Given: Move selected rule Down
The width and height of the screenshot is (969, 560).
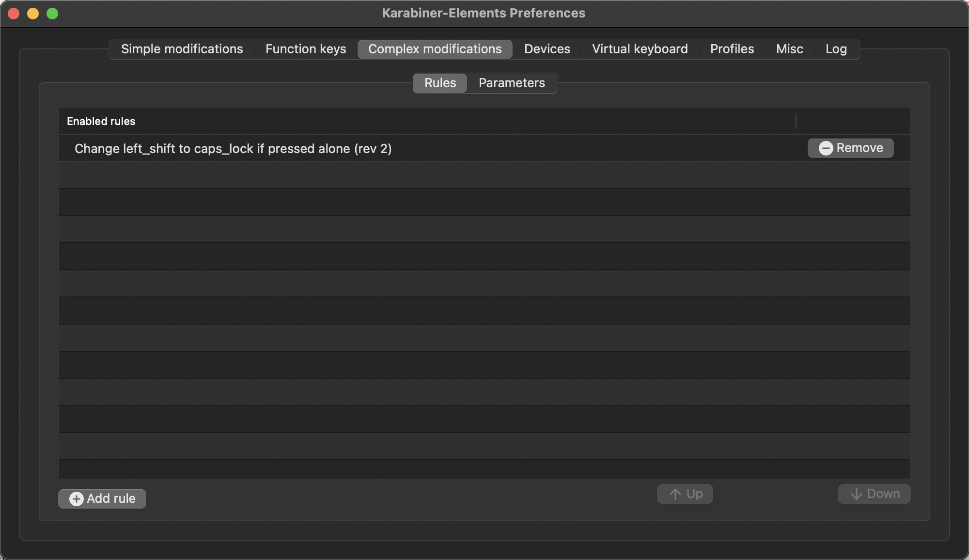Looking at the screenshot, I should click(875, 494).
